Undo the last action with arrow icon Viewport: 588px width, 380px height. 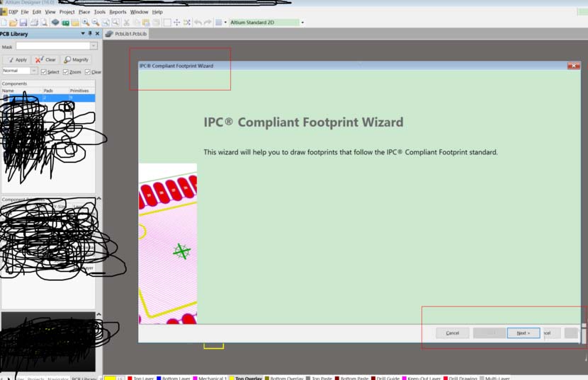click(x=198, y=23)
